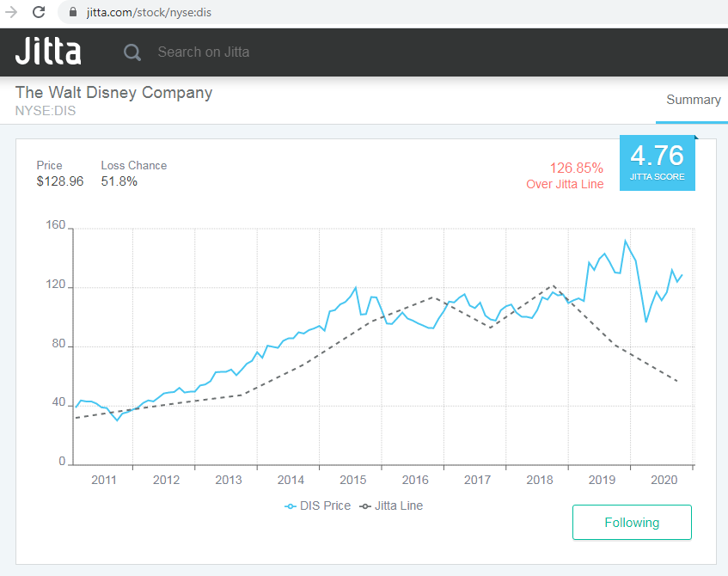Toggle DIS Price legend series

pos(317,506)
